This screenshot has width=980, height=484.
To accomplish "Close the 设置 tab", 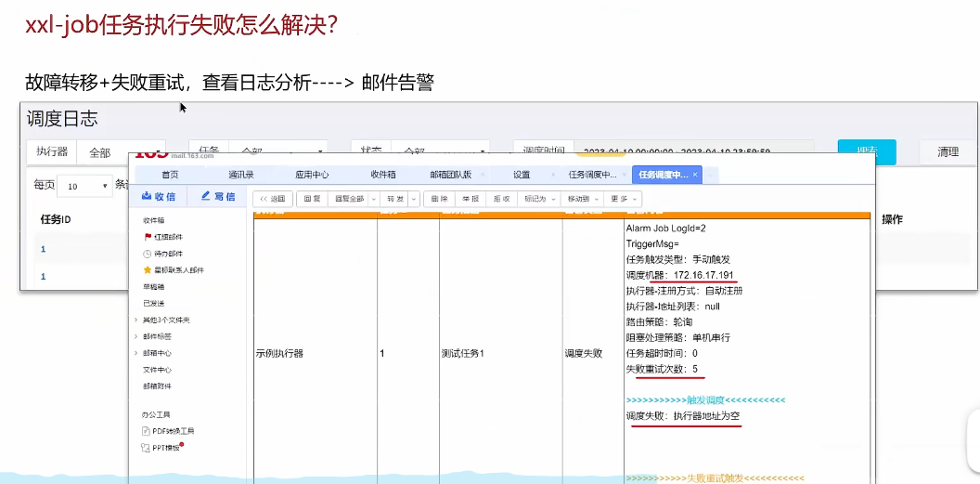I will pos(553,175).
